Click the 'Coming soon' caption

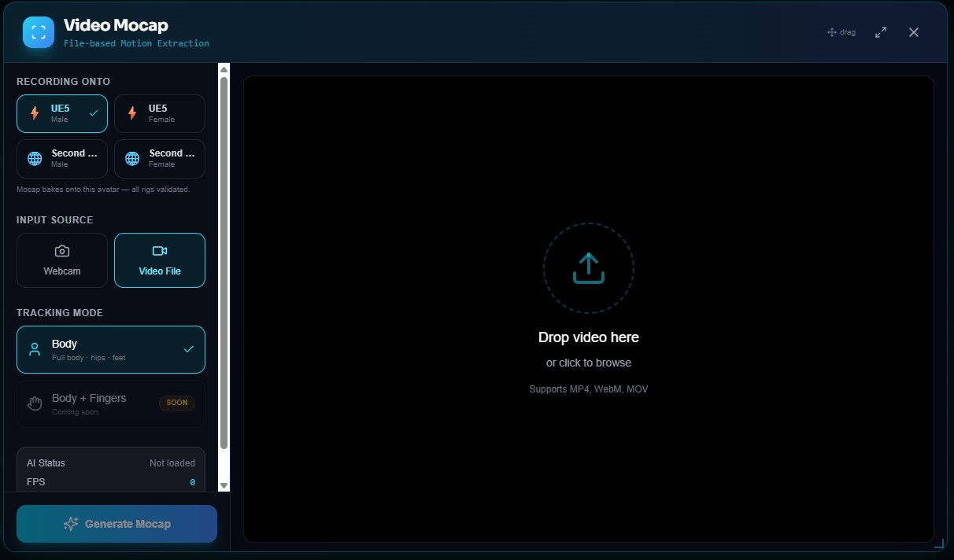click(75, 412)
